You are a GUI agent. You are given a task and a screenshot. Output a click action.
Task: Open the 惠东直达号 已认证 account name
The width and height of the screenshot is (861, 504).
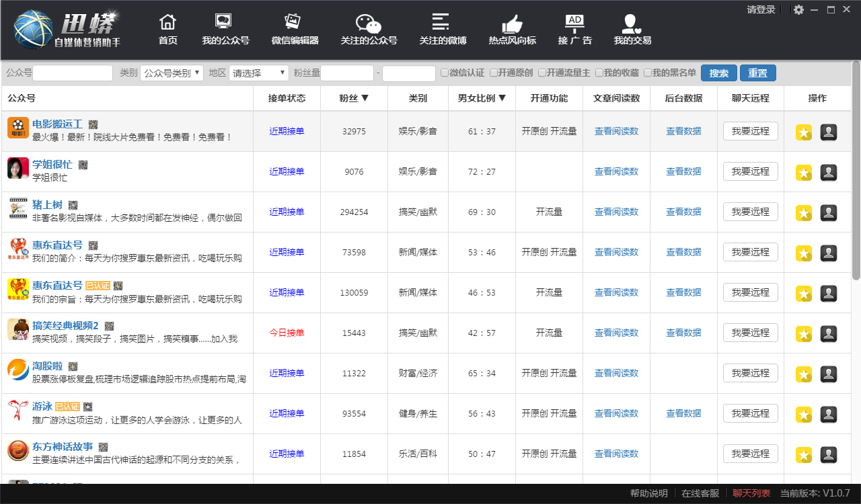57,286
